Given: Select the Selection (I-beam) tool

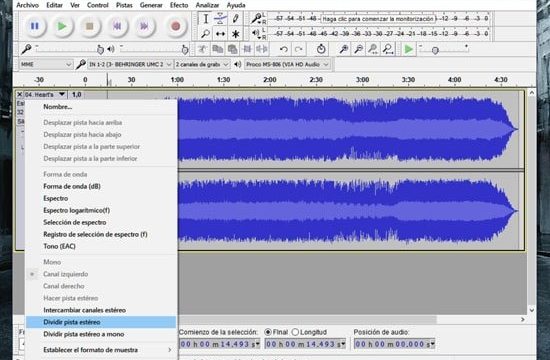Looking at the screenshot, I should click(206, 19).
